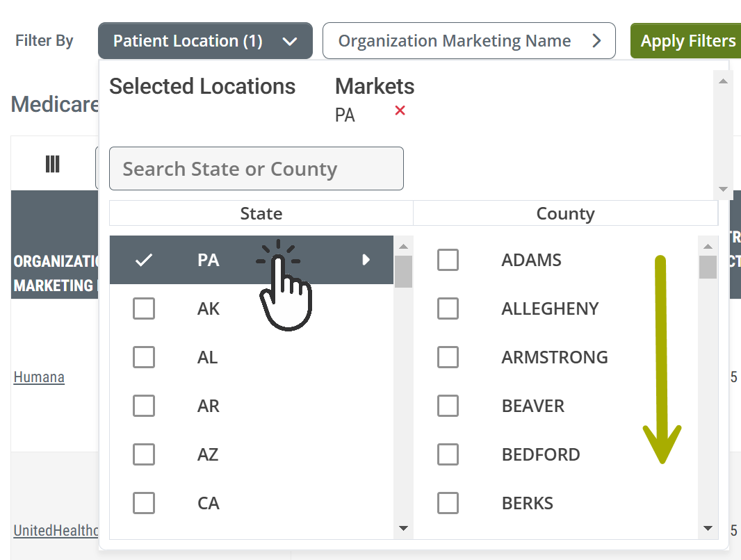The height and width of the screenshot is (560, 741).
Task: Tick the ALLEGHENY county checkbox
Action: click(x=448, y=308)
